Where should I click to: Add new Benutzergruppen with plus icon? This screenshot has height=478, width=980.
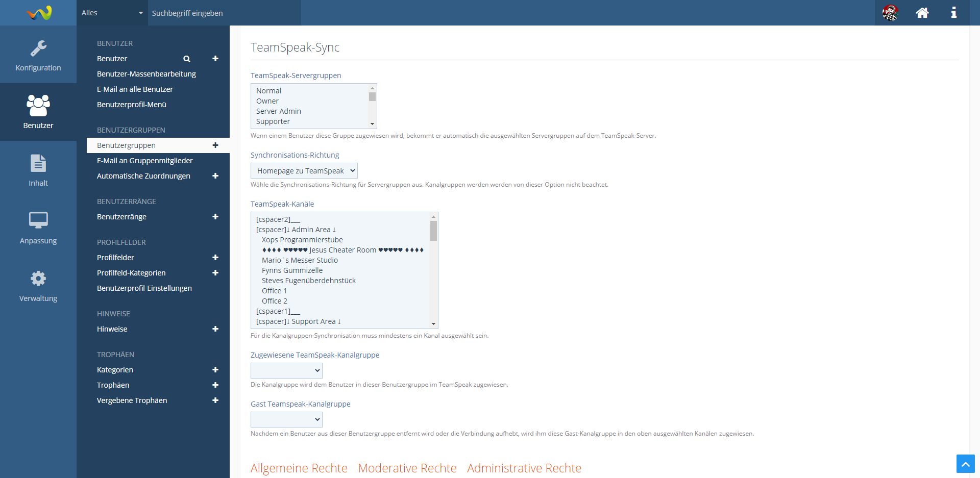215,145
